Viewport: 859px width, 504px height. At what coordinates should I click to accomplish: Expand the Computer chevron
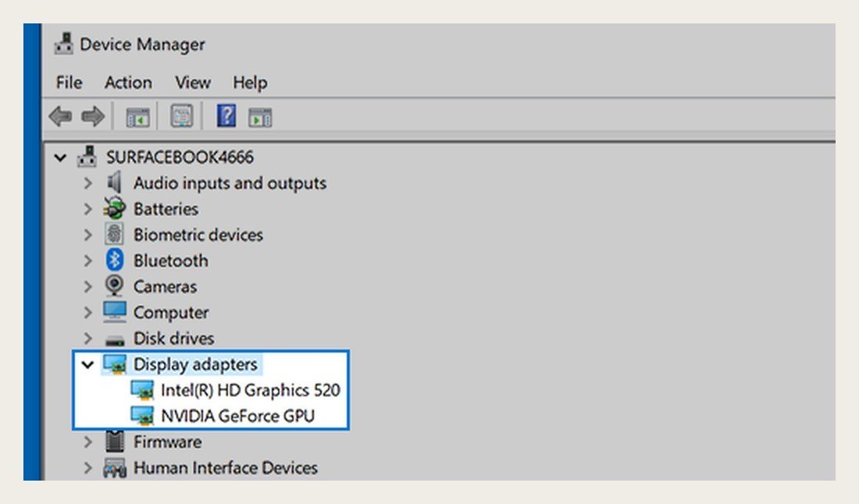pos(87,312)
